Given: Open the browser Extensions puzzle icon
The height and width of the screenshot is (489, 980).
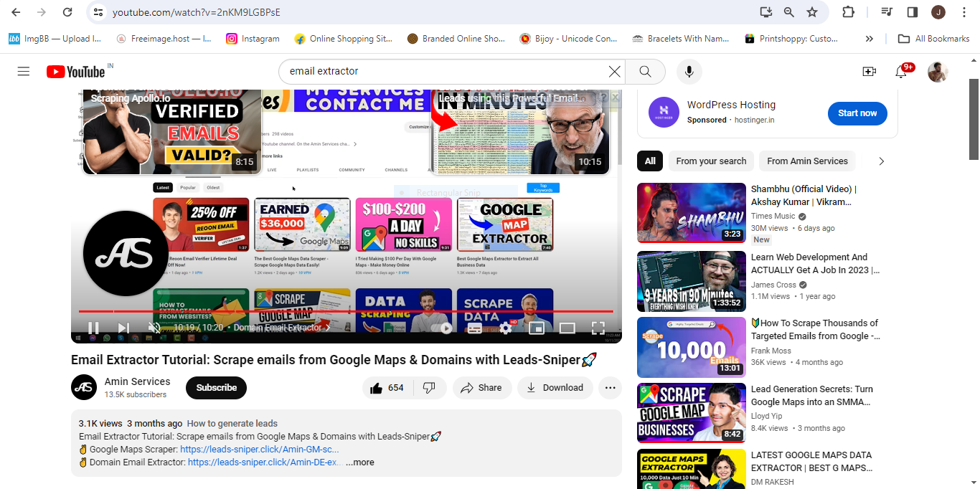Looking at the screenshot, I should (848, 12).
